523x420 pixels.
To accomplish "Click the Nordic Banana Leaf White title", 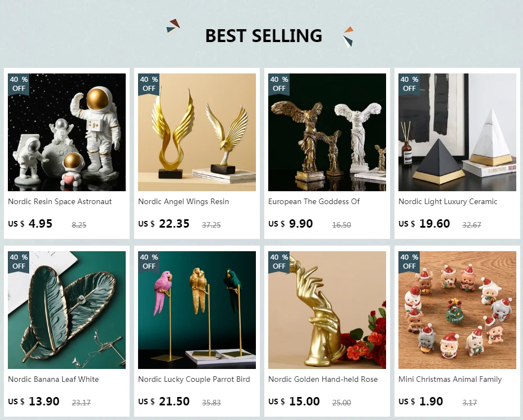I will pyautogui.click(x=53, y=379).
